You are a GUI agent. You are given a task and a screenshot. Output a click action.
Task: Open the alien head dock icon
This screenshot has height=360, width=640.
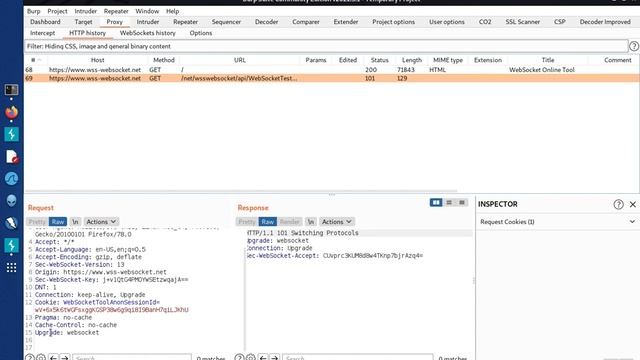click(11, 200)
